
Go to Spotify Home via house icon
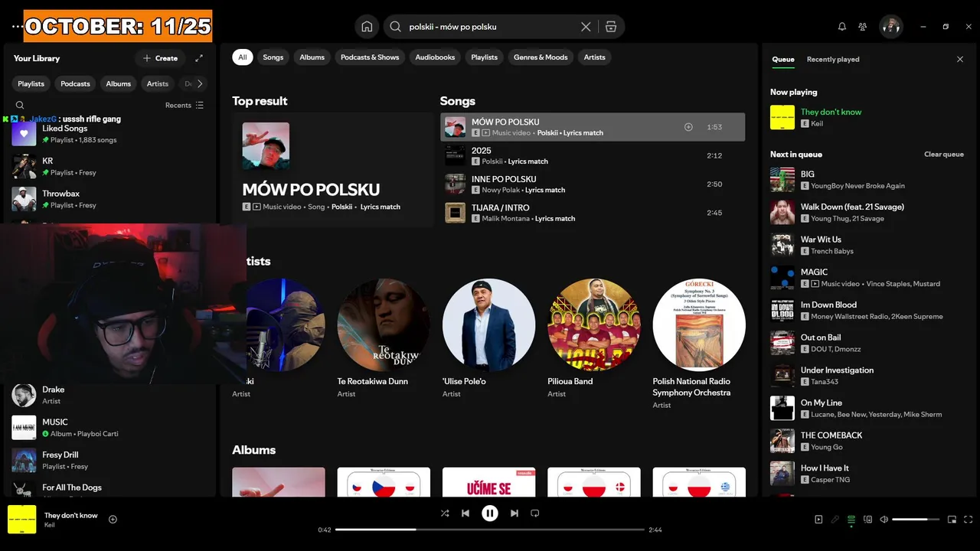[367, 27]
